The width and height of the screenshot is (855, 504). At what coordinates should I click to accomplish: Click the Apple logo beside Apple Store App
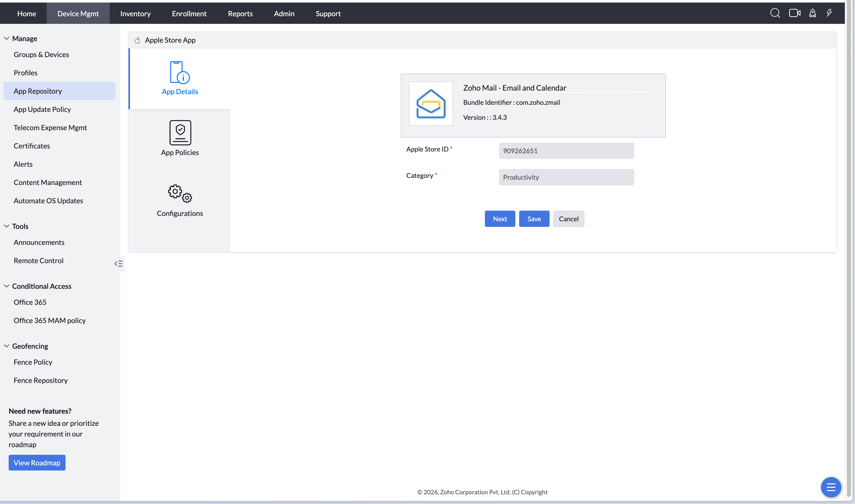pos(137,40)
